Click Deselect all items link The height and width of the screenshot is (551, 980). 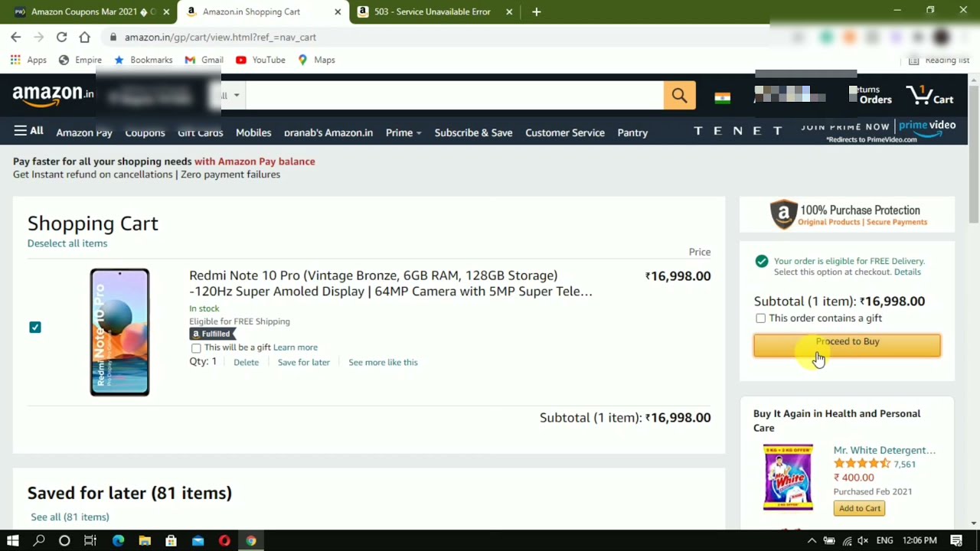[67, 243]
